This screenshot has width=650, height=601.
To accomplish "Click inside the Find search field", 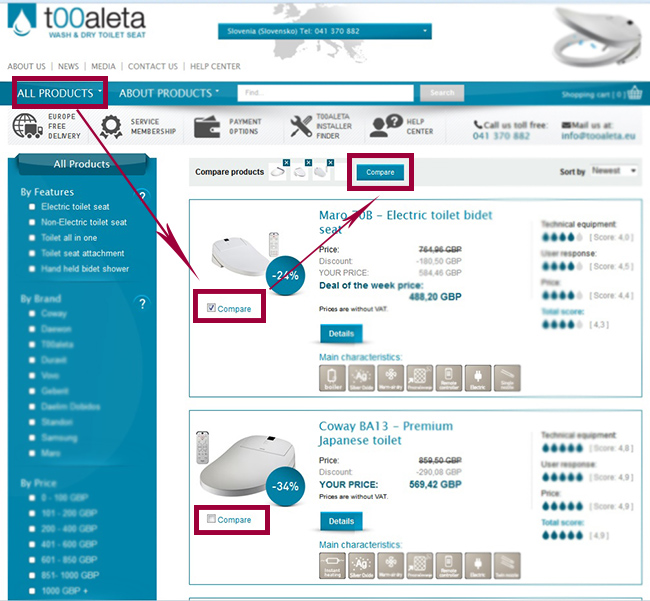I will [325, 93].
